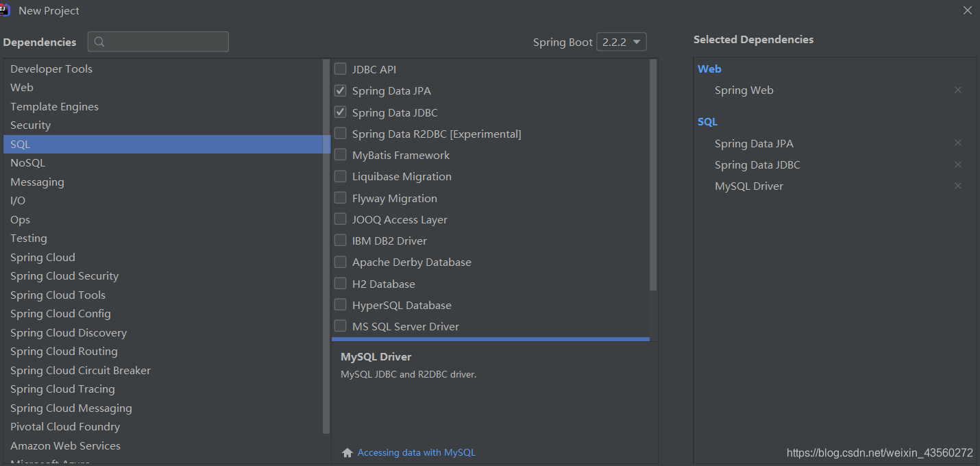Select Developer Tools category
This screenshot has height=466, width=980.
163,69
